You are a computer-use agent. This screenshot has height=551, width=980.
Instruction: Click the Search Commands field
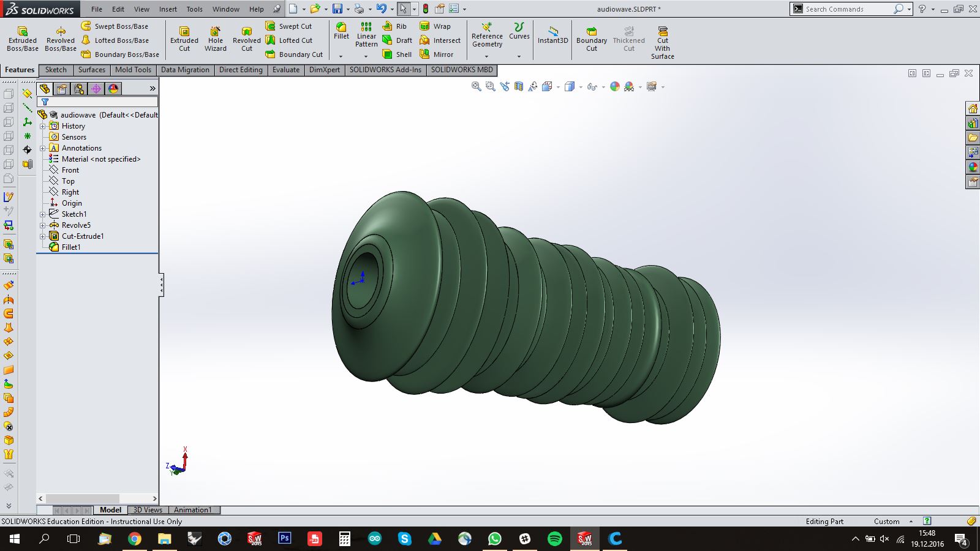point(848,9)
